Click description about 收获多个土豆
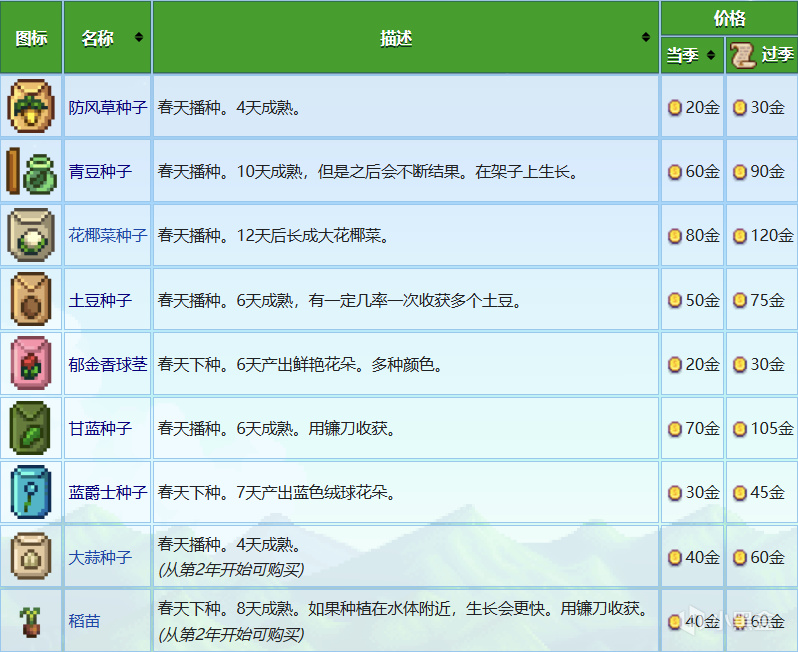This screenshot has height=652, width=798. click(340, 300)
